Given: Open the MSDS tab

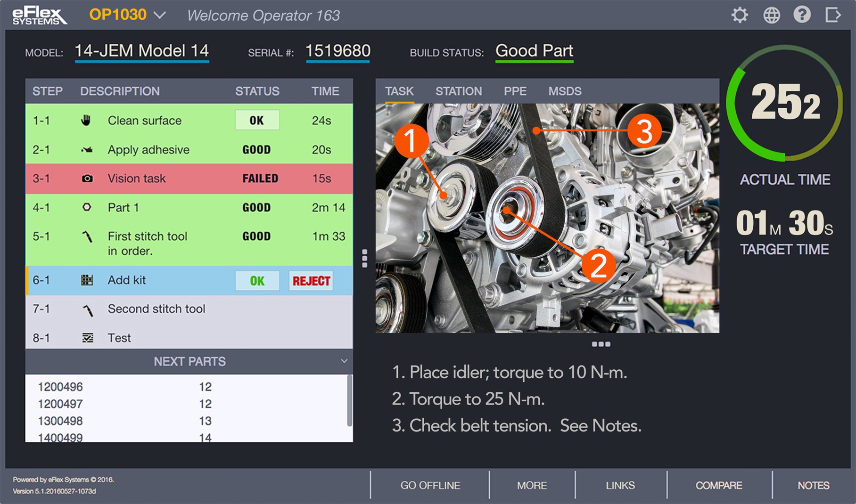Looking at the screenshot, I should 565,91.
